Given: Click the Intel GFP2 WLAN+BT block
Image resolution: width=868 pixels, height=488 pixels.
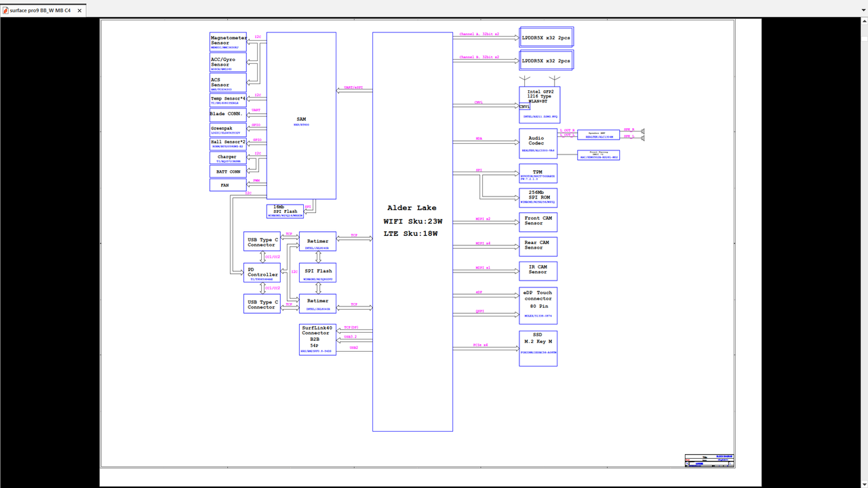Looking at the screenshot, I should click(x=540, y=104).
